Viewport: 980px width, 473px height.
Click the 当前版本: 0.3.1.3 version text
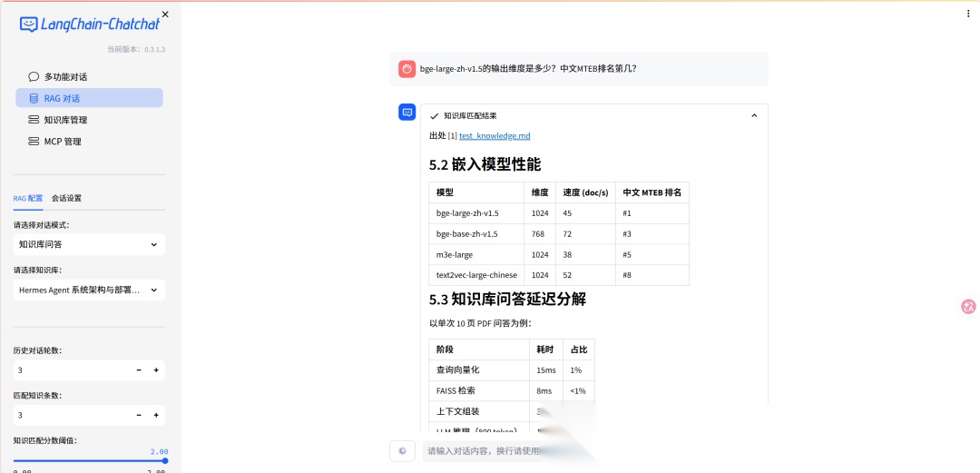pyautogui.click(x=135, y=49)
